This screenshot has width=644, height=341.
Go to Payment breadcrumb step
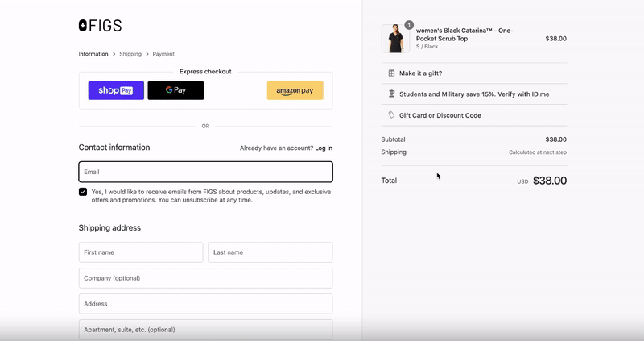163,54
